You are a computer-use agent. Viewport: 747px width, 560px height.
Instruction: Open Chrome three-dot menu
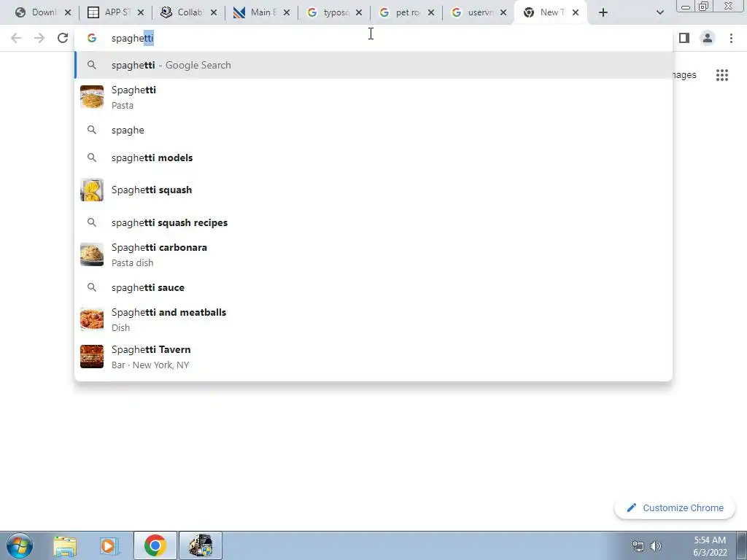[x=731, y=38]
